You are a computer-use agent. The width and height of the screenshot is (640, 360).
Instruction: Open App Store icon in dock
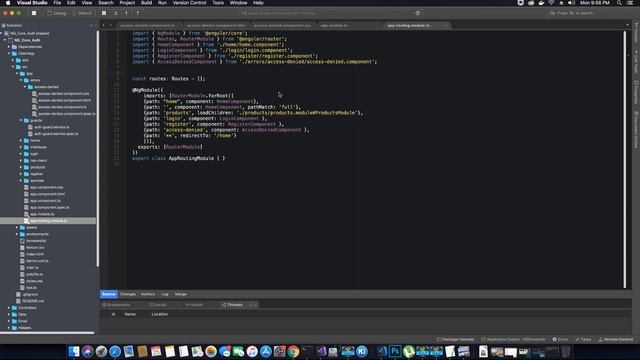point(266,351)
